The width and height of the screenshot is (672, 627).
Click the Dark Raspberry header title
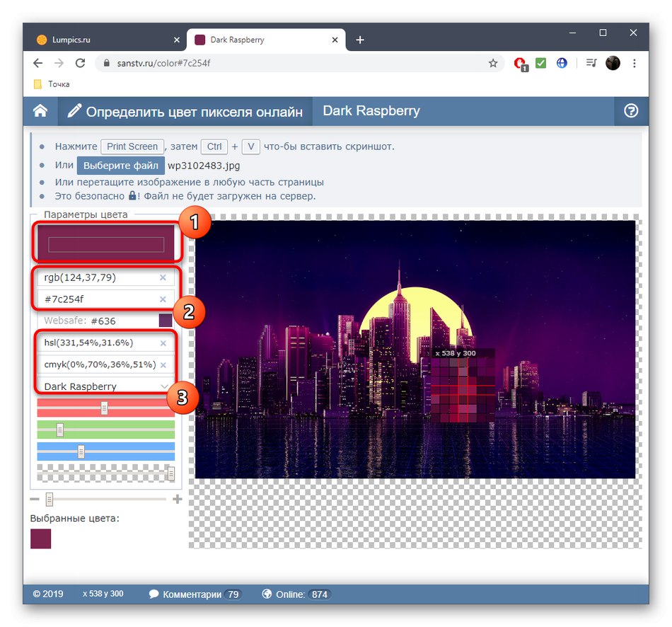pos(371,110)
